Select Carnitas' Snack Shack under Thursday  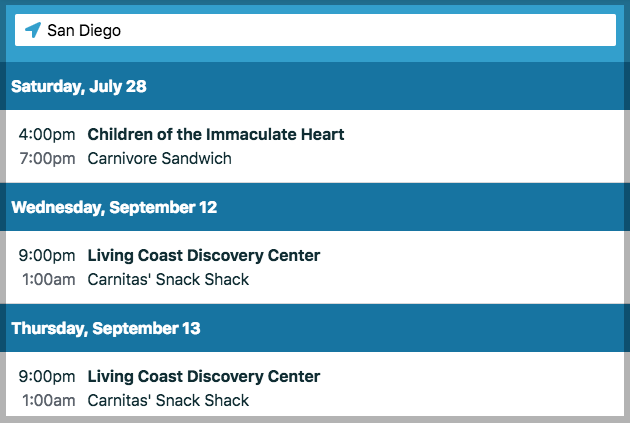tap(169, 400)
